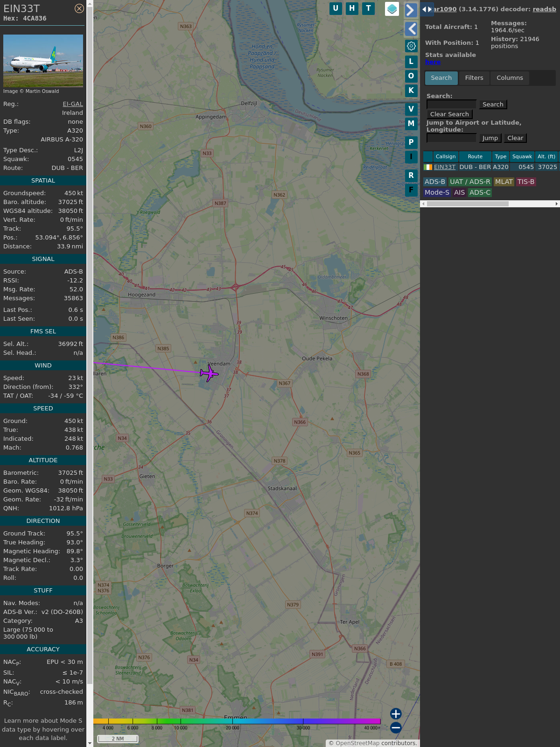Toggle the ADS-B source filter
Viewport: 560px width, 747px height.
[x=434, y=182]
